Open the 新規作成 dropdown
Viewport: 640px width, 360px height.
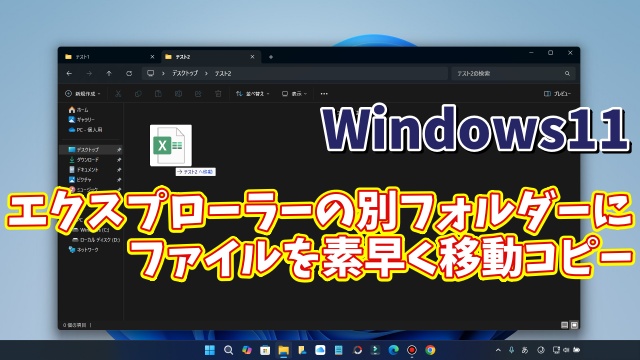(83, 94)
